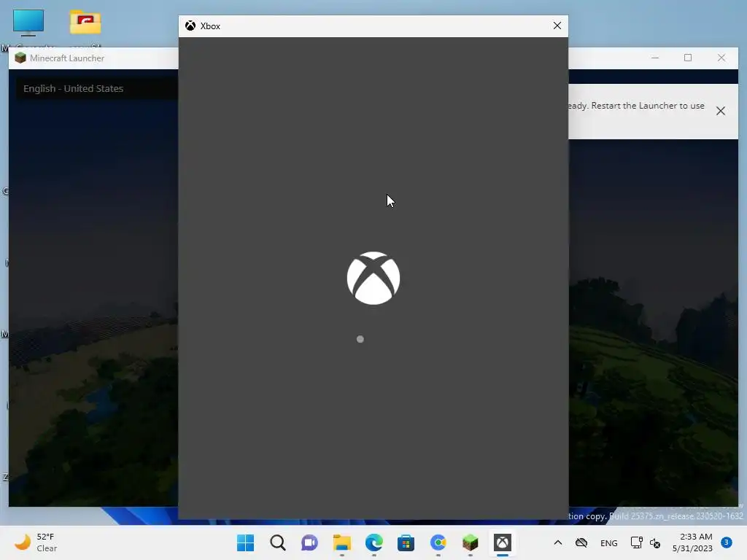
Task: Switch to Minecraft Launcher taskbar icon
Action: [471, 542]
